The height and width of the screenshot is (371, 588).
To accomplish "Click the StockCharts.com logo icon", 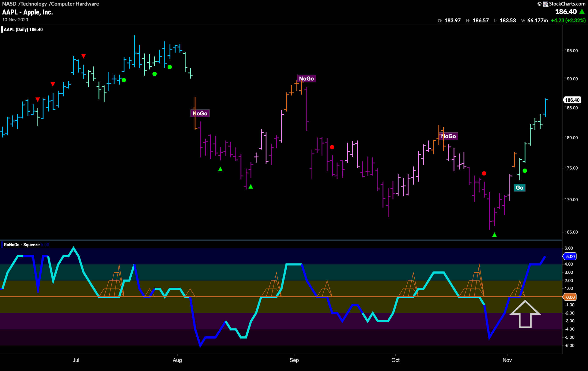I will click(x=546, y=4).
